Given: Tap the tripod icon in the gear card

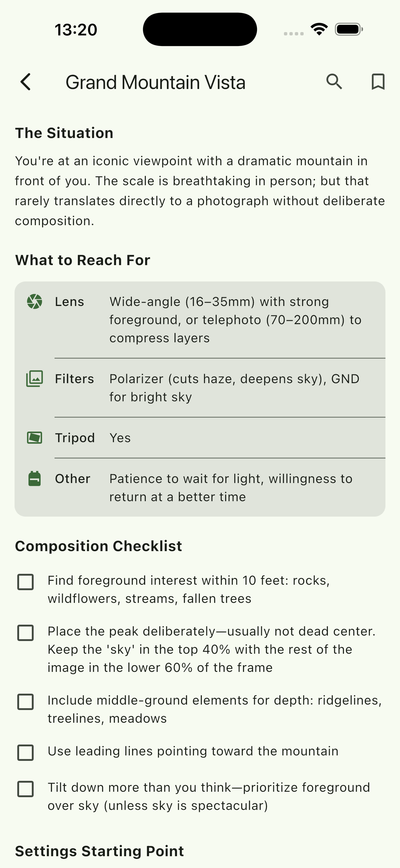Looking at the screenshot, I should click(x=35, y=438).
